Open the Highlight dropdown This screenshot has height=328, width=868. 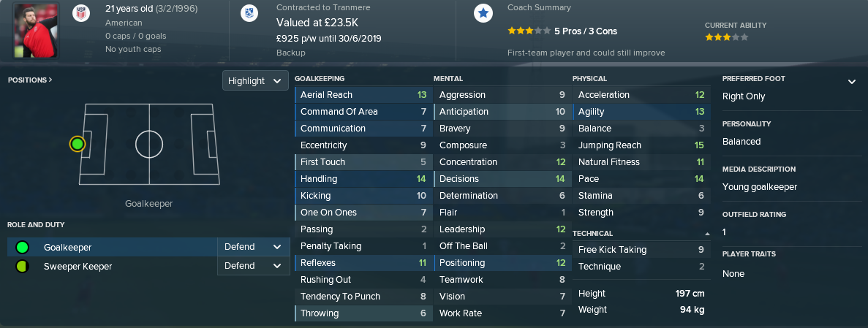[x=255, y=81]
